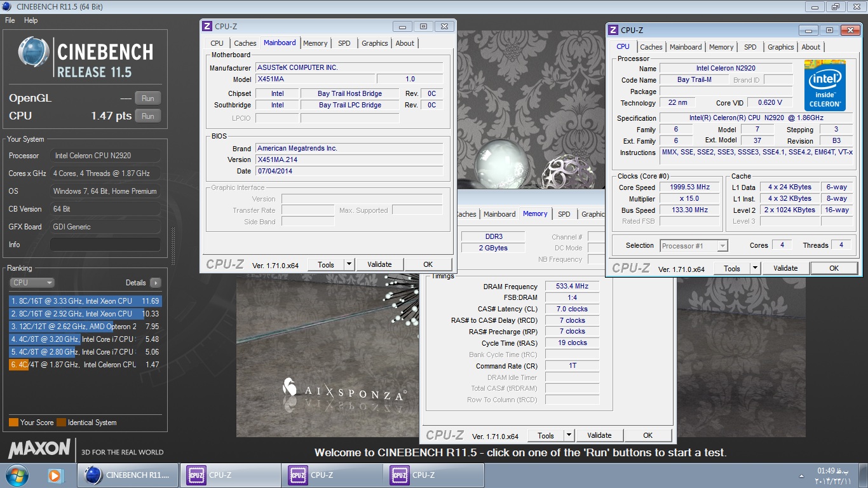Open ranking Details arrow button

tap(155, 283)
